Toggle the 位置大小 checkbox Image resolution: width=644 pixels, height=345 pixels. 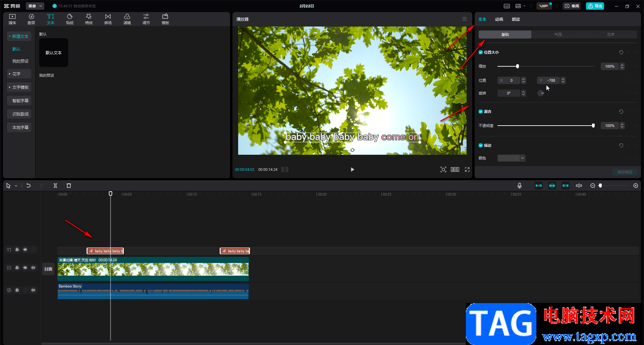pyautogui.click(x=481, y=52)
